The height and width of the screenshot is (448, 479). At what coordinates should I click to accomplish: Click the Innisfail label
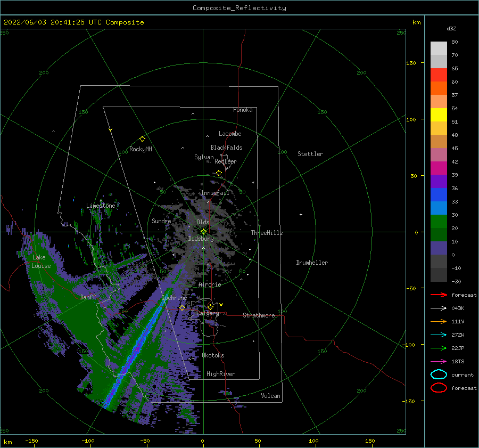[x=215, y=193]
